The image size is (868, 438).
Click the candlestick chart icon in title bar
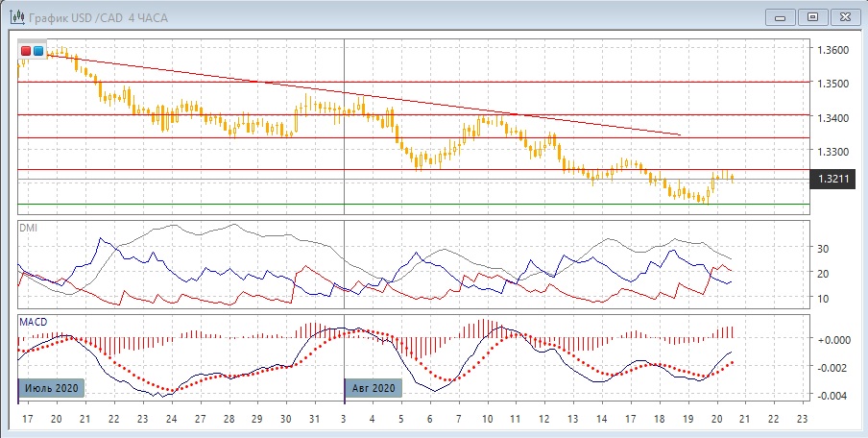(16, 17)
